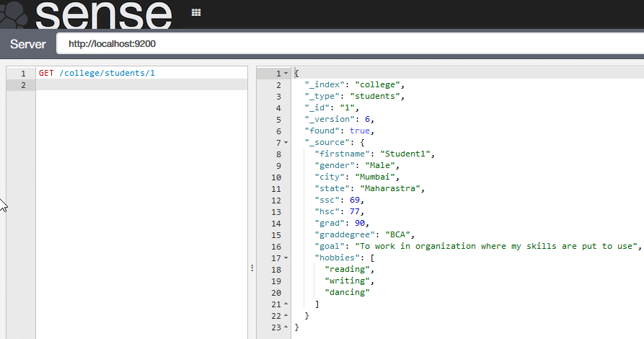
Task: Click fold arrow at response line 21
Action: click(x=286, y=304)
